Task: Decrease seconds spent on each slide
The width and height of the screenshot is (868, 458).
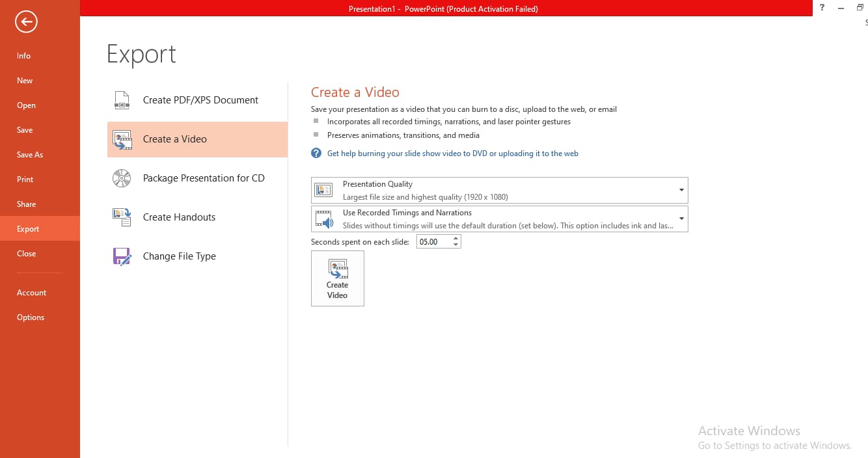Action: point(455,245)
